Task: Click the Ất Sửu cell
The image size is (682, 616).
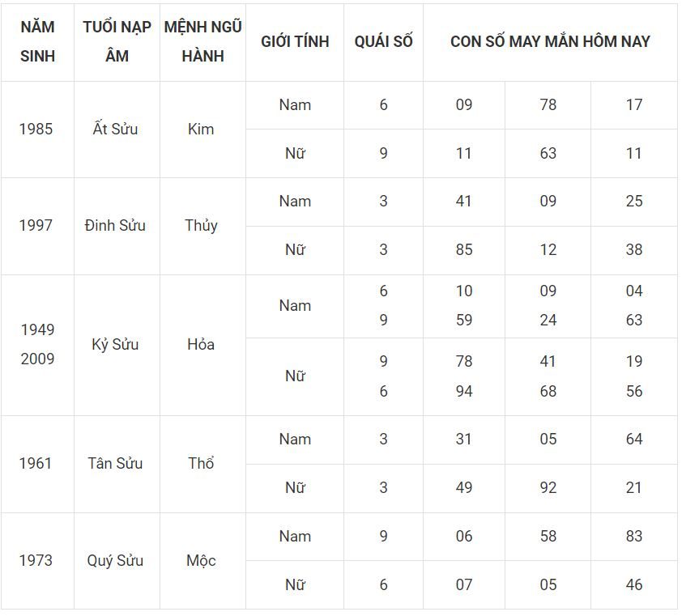Action: [116, 129]
